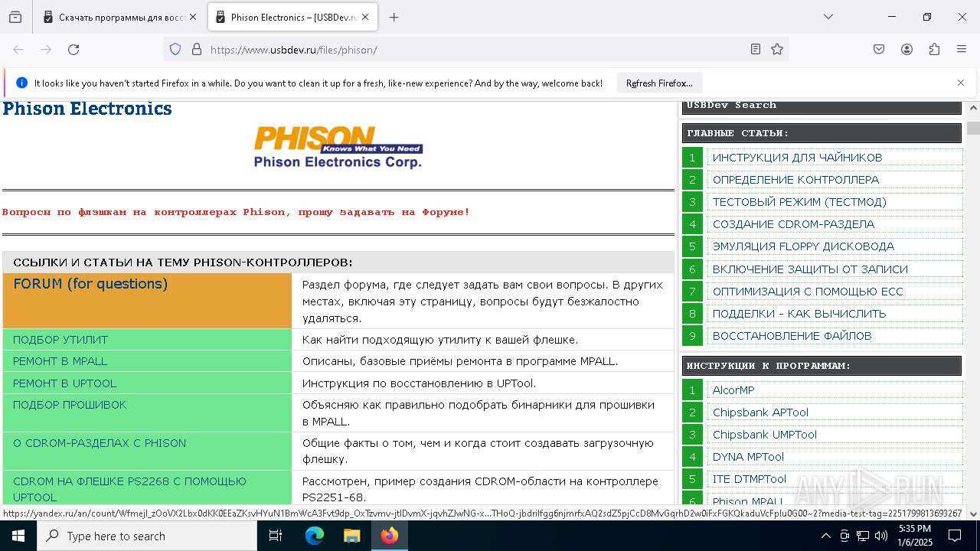Viewport: 980px width, 551px height.
Task: Open the О CDROM-РАЗДЕЛАХ С PHISON link
Action: tap(100, 443)
